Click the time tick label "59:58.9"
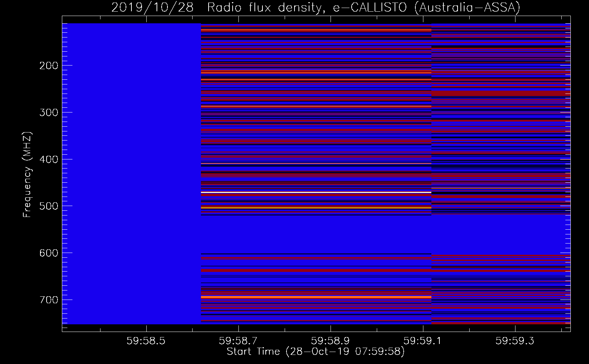This screenshot has width=589, height=364. point(331,341)
